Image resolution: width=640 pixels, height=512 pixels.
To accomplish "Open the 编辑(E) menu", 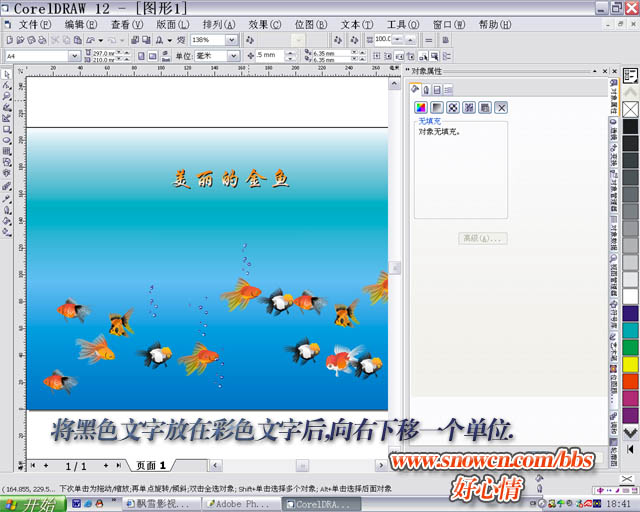I will (81, 24).
